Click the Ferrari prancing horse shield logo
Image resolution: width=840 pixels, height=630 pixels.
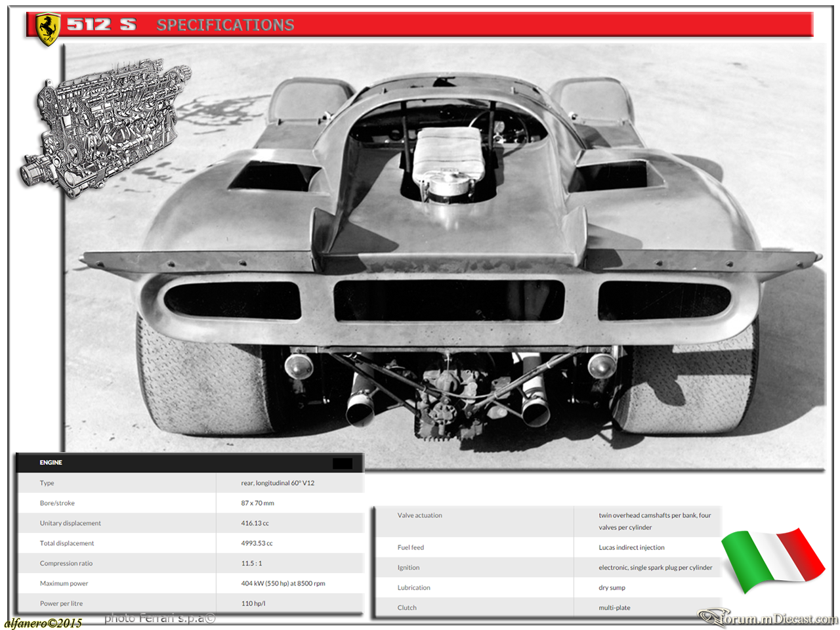coord(48,30)
